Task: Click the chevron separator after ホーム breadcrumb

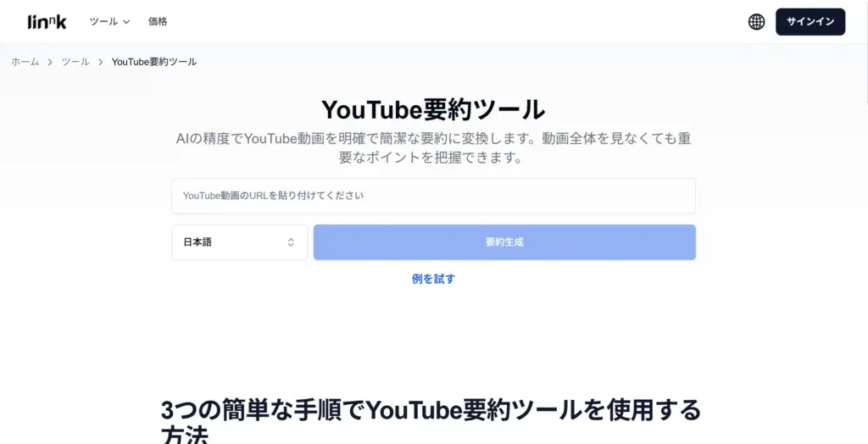Action: click(50, 62)
